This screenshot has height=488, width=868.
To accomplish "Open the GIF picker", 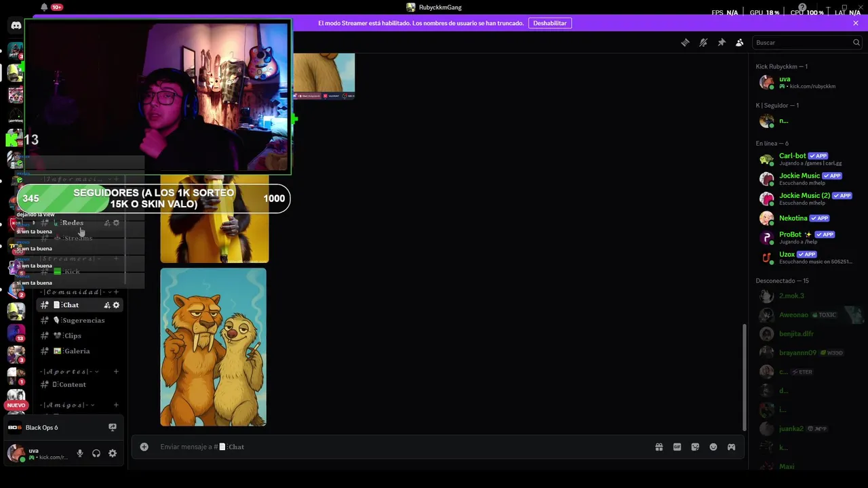I will [x=677, y=447].
